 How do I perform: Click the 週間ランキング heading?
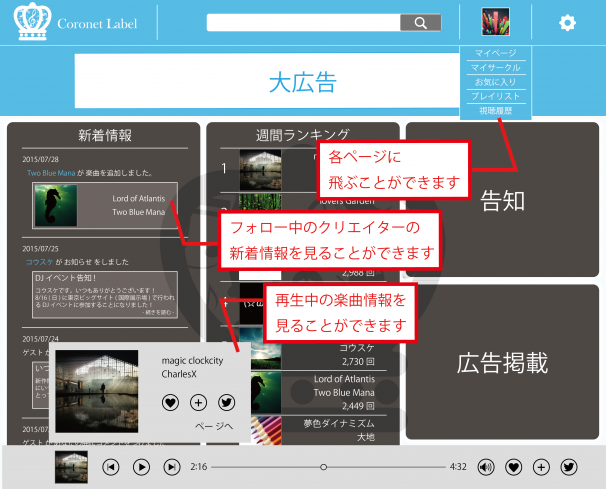click(303, 135)
